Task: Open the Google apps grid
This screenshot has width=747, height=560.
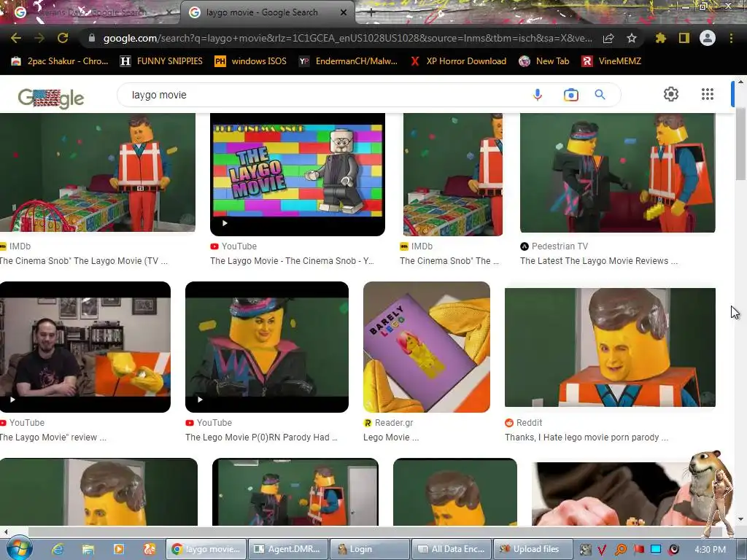Action: 708,94
